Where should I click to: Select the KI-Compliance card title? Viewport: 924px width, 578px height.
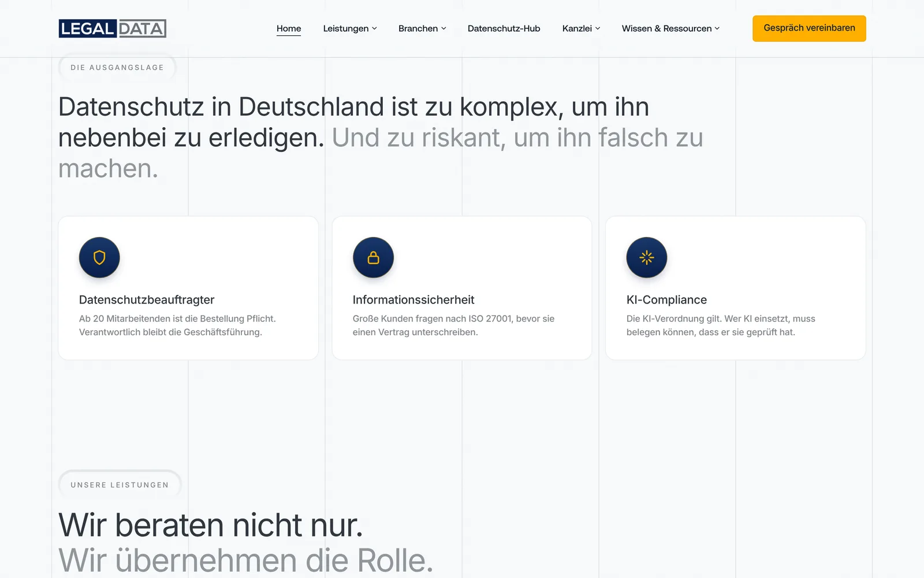point(666,299)
